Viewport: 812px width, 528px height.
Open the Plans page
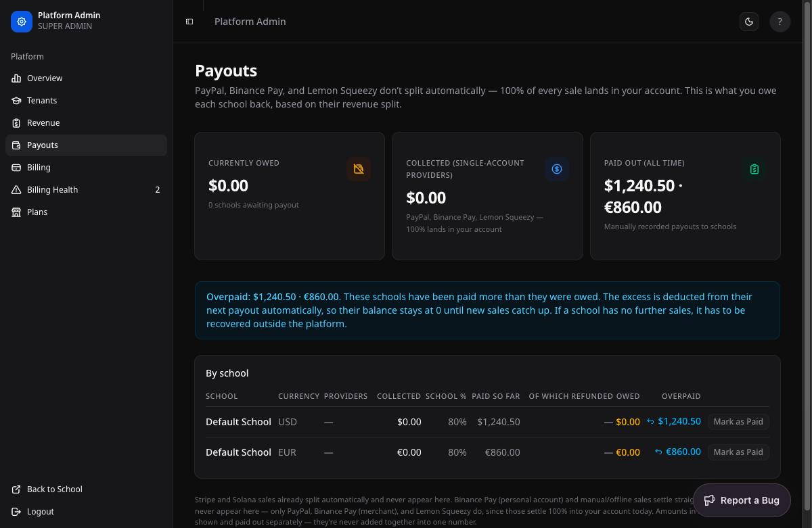click(x=86, y=212)
